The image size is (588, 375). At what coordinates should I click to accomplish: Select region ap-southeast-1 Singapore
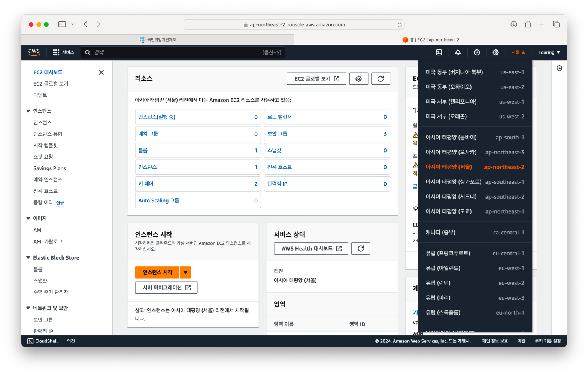coord(475,182)
